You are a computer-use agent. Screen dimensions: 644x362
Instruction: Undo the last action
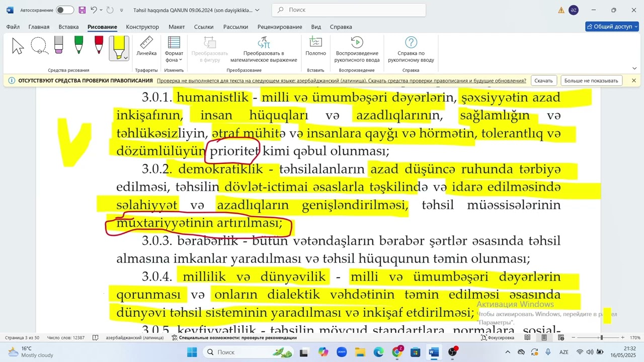click(x=94, y=10)
